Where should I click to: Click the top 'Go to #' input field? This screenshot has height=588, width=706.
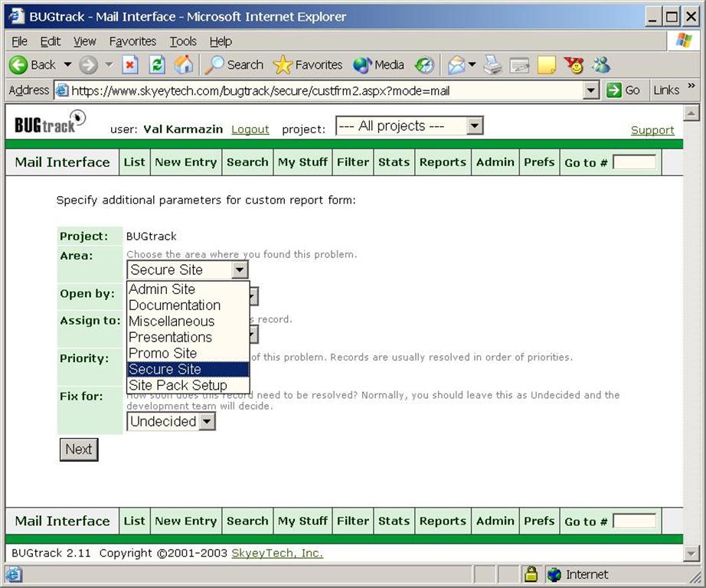634,162
